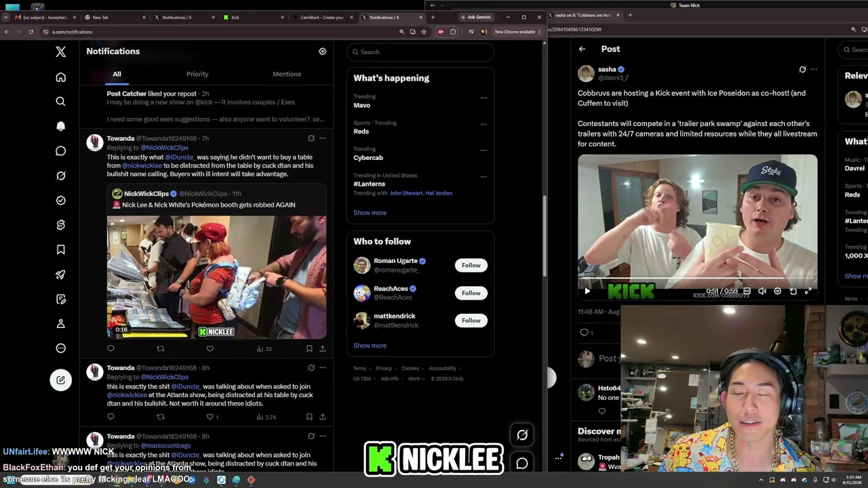Open floating Messages drawer button

point(522,464)
